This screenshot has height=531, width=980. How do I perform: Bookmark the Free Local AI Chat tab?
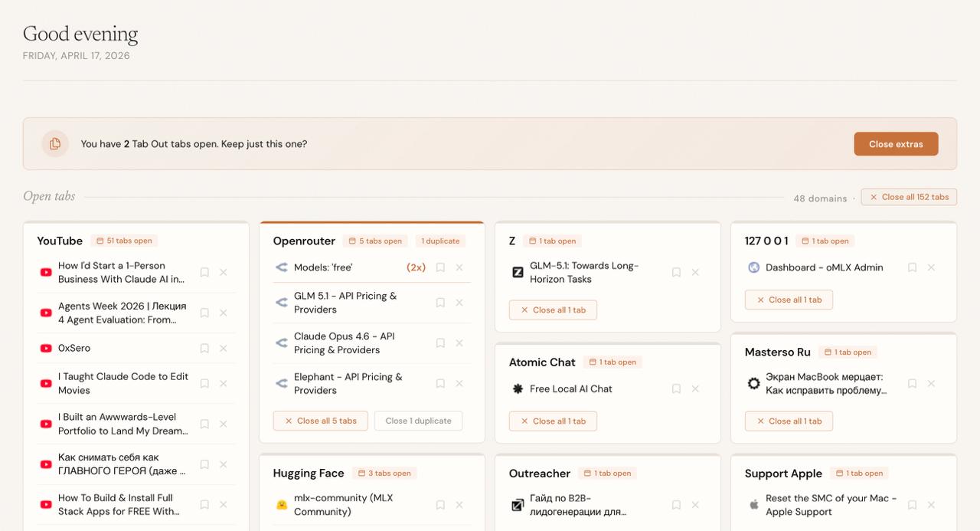click(x=676, y=388)
